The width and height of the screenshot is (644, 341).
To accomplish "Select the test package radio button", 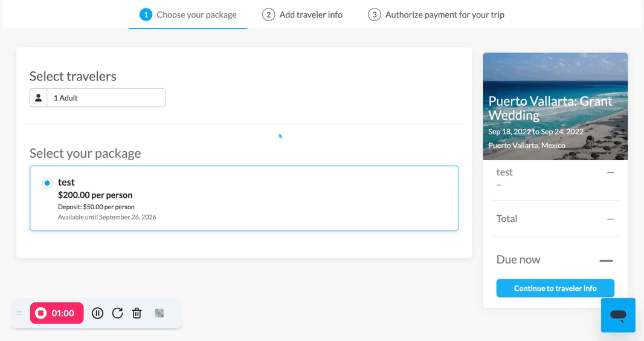I will [47, 183].
